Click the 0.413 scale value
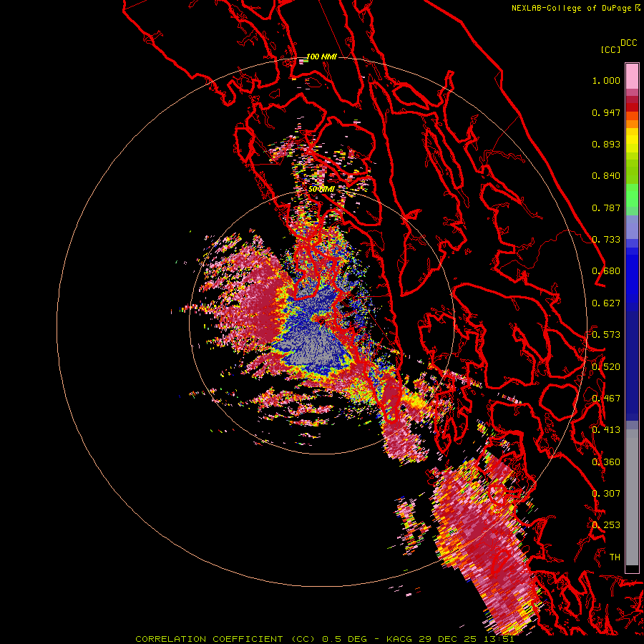This screenshot has height=644, width=644. click(x=606, y=430)
